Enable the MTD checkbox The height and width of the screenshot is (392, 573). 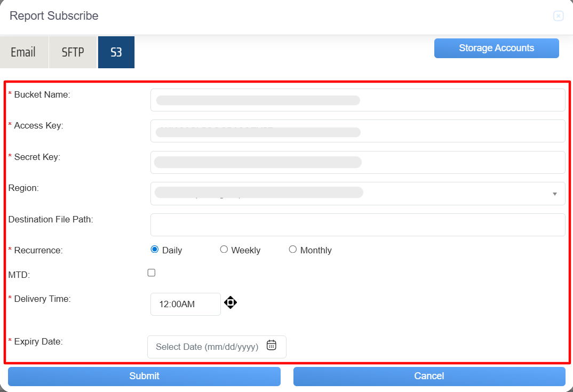click(x=152, y=273)
